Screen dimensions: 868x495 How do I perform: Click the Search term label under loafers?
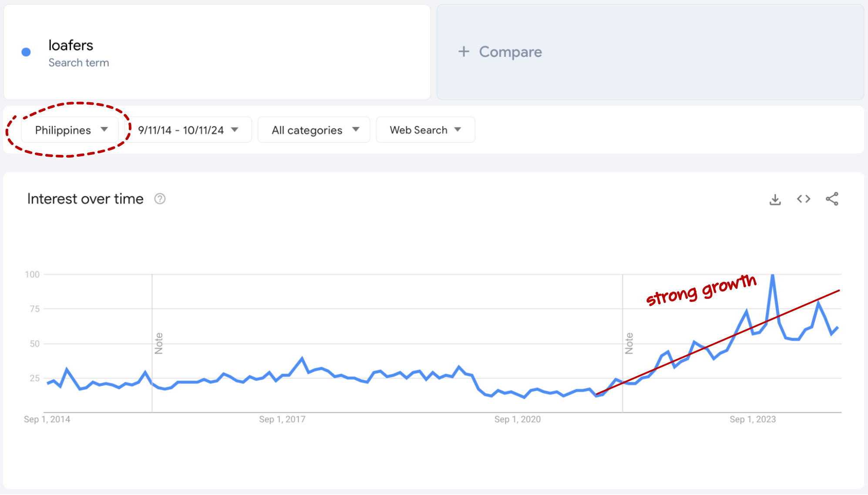79,63
